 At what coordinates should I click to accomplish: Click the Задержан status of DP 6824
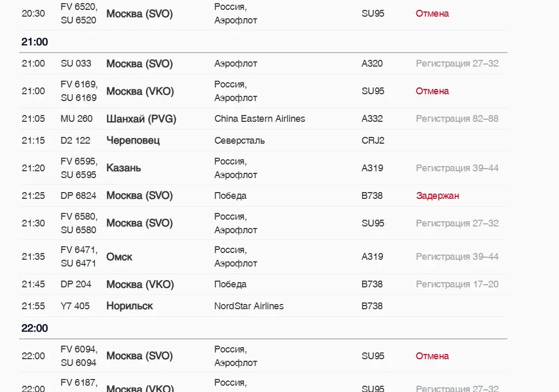coord(438,196)
